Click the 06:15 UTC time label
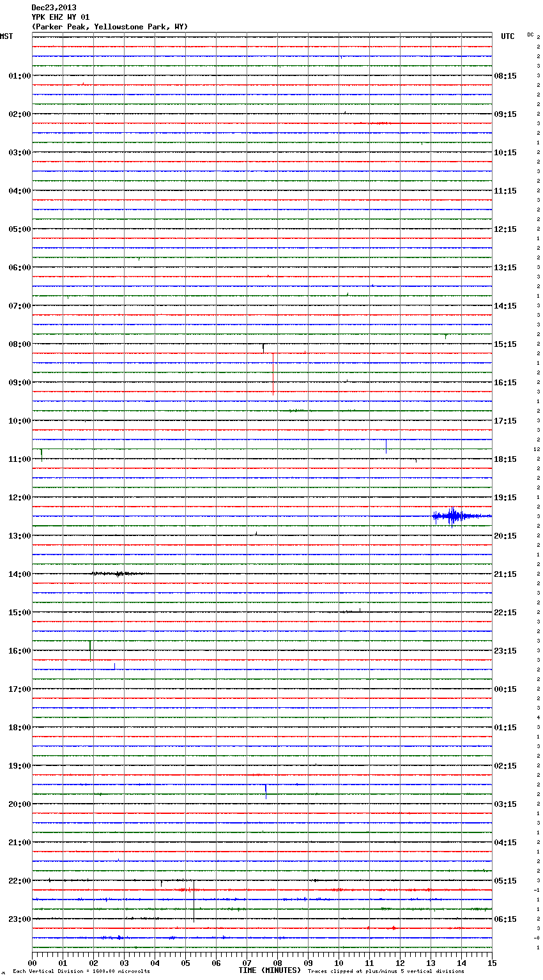The height and width of the screenshot is (980, 543). (505, 919)
